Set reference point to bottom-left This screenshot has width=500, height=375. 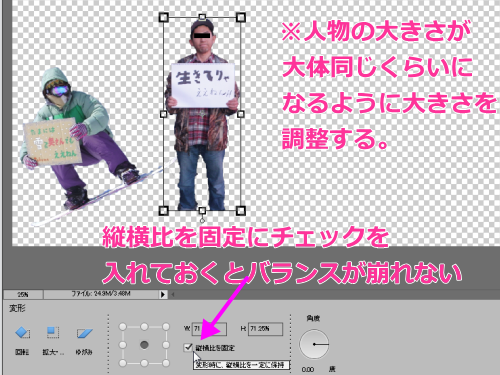coord(123,363)
